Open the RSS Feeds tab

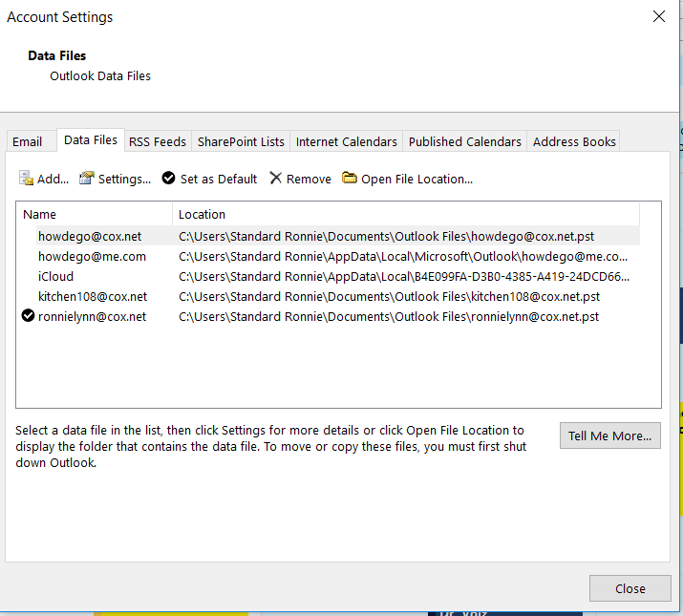[x=158, y=141]
